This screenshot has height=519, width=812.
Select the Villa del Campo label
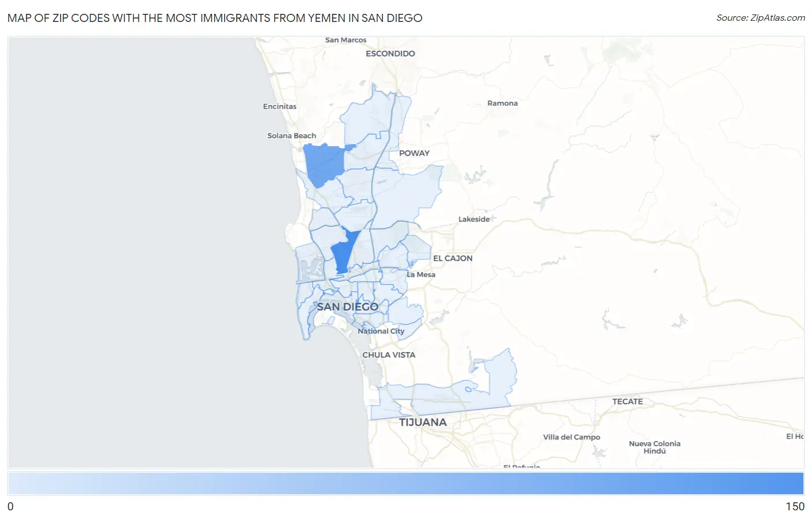[572, 438]
